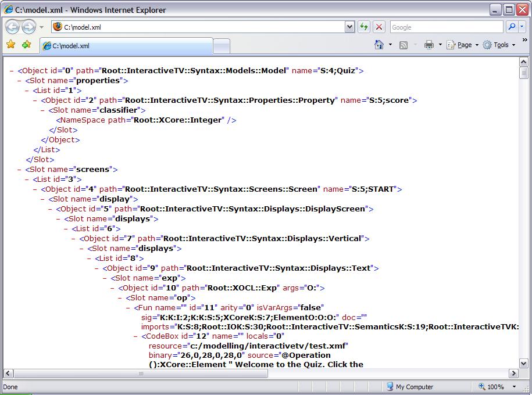Click the S:4;Quiz name value

pyautogui.click(x=338, y=70)
